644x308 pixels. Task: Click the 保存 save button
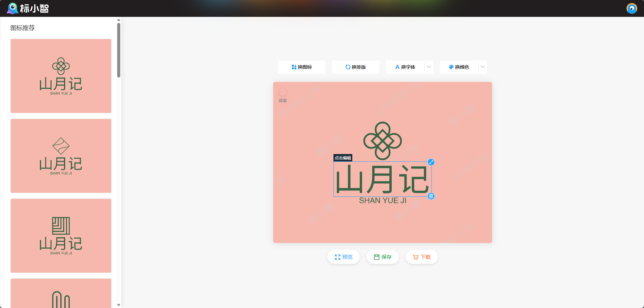coord(383,257)
